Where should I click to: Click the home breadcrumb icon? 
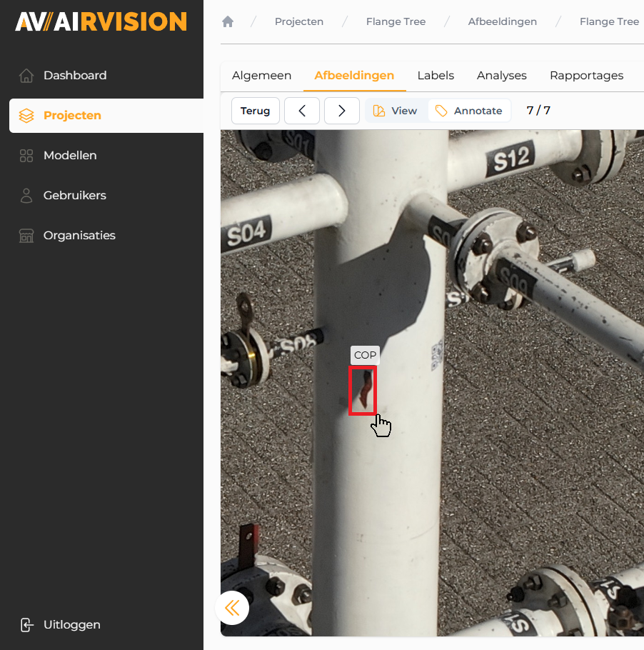(228, 21)
